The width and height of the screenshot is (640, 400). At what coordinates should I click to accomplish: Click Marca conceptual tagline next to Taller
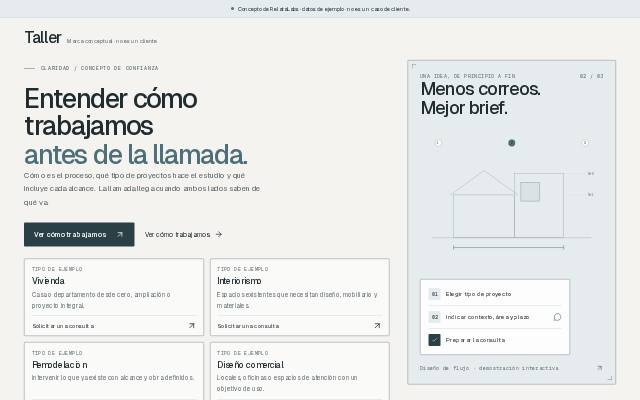(x=112, y=41)
